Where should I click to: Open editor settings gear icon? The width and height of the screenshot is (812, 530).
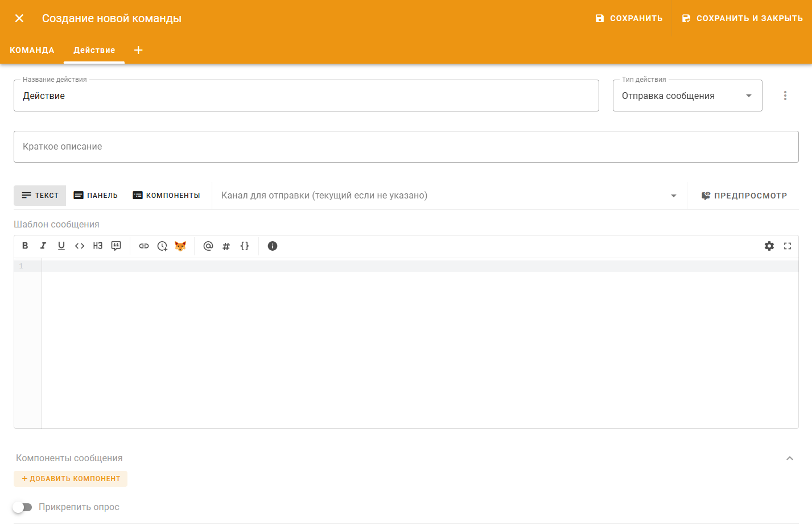tap(769, 246)
